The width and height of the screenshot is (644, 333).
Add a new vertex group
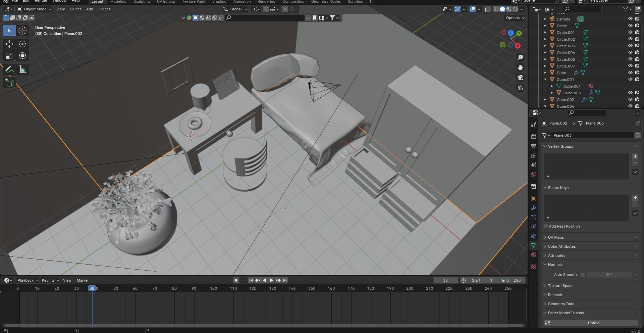point(635,156)
